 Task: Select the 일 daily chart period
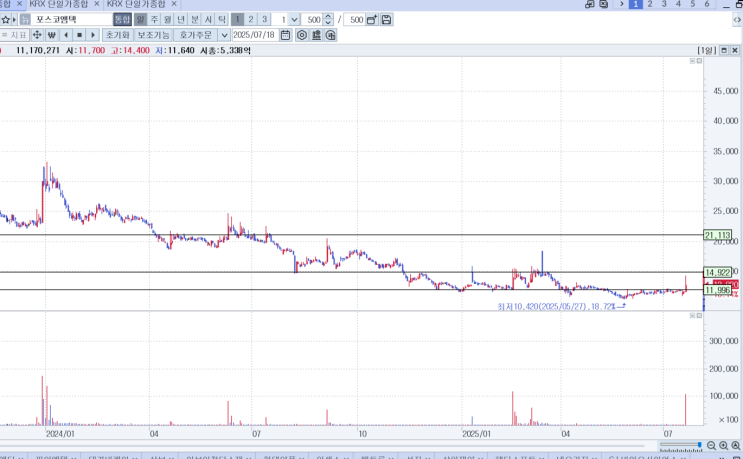140,19
